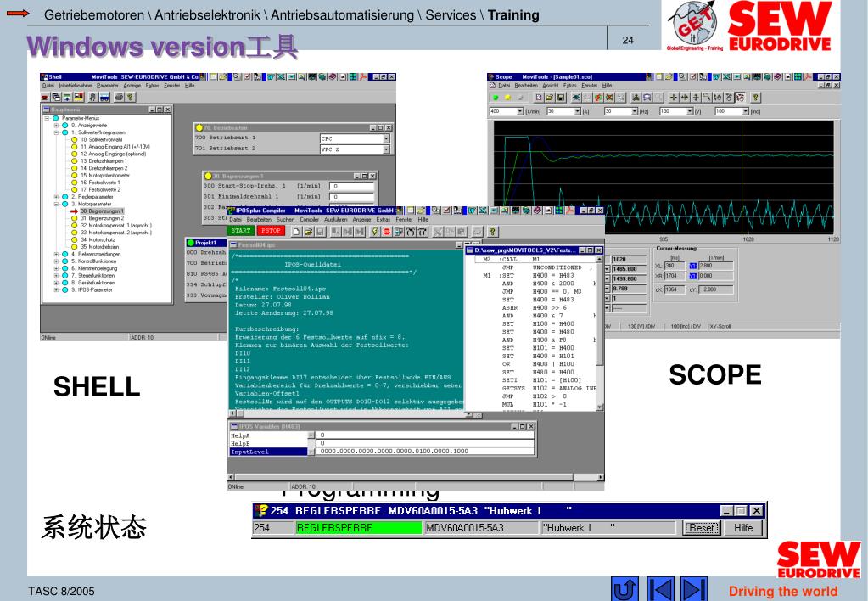Viewport: 868px width, 601px height.
Task: Open the Bearbeiten menu in Scope window
Action: (x=526, y=86)
